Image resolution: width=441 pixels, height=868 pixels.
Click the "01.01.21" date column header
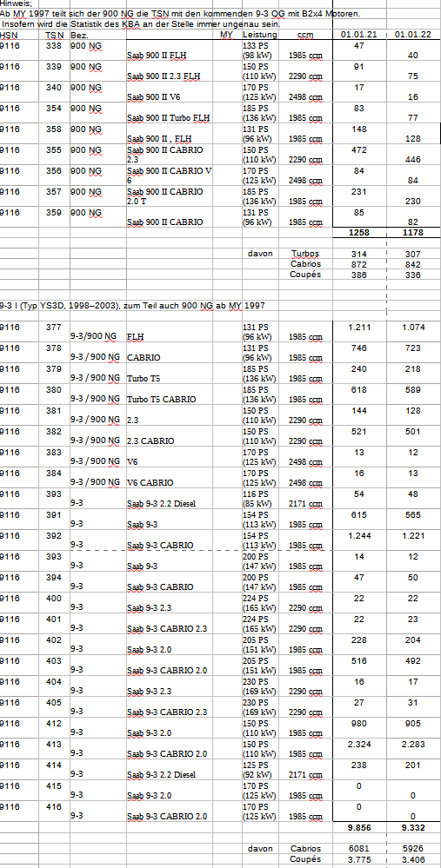pyautogui.click(x=359, y=36)
